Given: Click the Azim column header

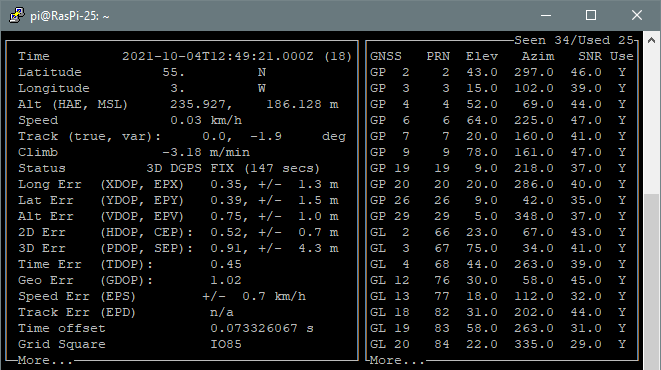Looking at the screenshot, I should pyautogui.click(x=538, y=56).
